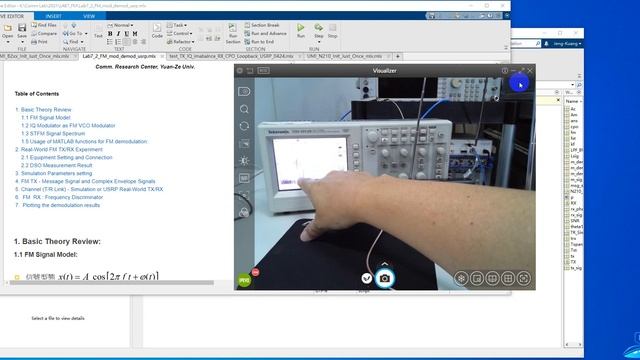This screenshot has height=360, width=640.
Task: Toggle underline formatting
Action: pyautogui.click(x=127, y=33)
